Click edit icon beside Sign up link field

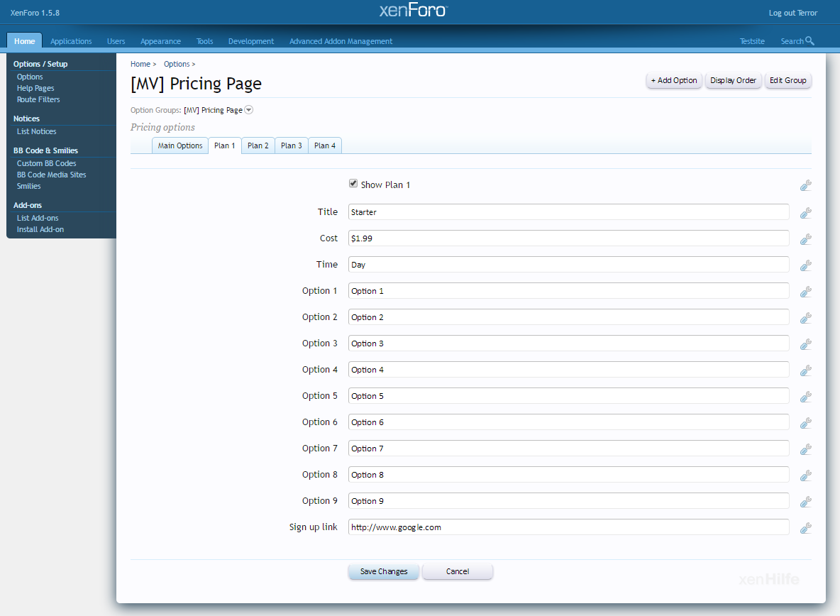pyautogui.click(x=805, y=528)
